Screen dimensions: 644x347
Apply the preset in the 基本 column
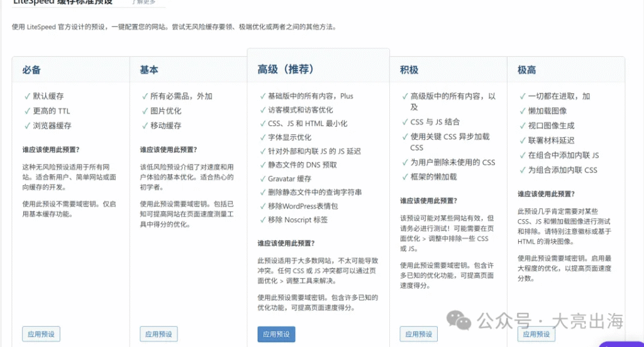click(158, 334)
